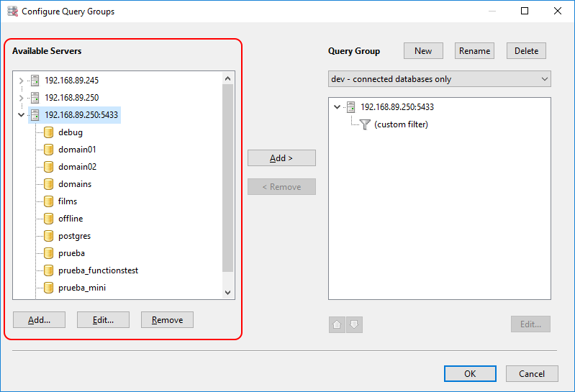This screenshot has height=392, width=575.
Task: Select 192.168.89.250:5433 label in Query Group
Action: [397, 107]
